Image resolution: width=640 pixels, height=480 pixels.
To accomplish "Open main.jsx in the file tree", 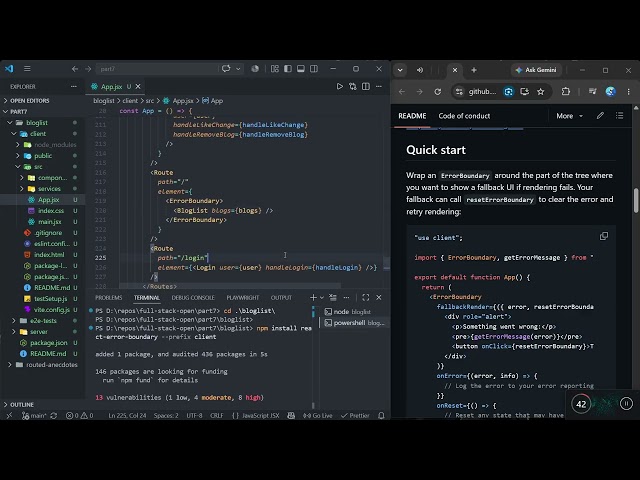I will click(49, 222).
